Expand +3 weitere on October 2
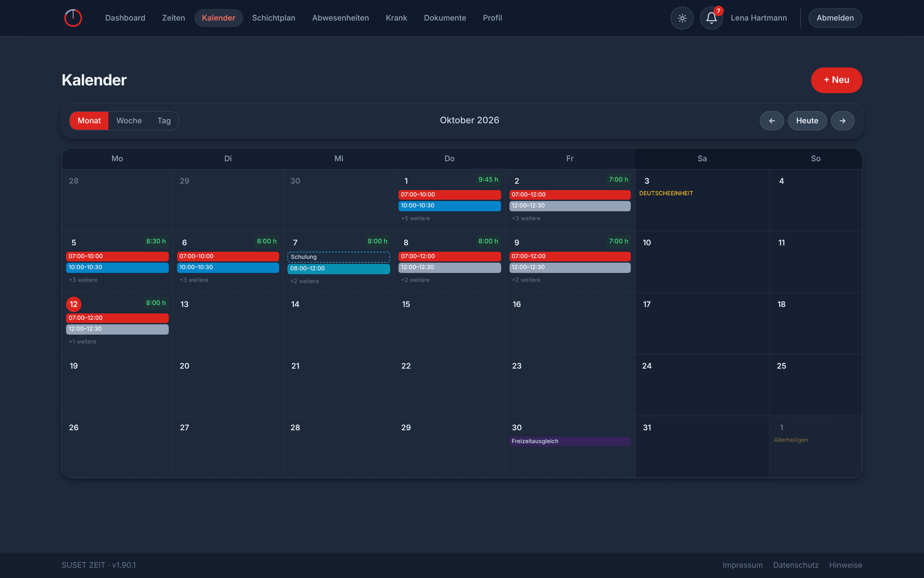The height and width of the screenshot is (578, 924). coord(526,218)
